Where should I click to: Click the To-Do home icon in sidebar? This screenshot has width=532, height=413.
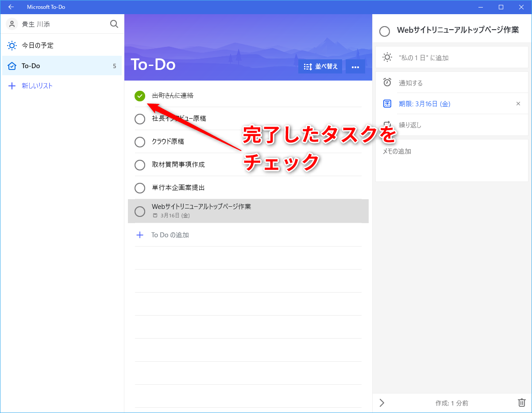pos(12,66)
